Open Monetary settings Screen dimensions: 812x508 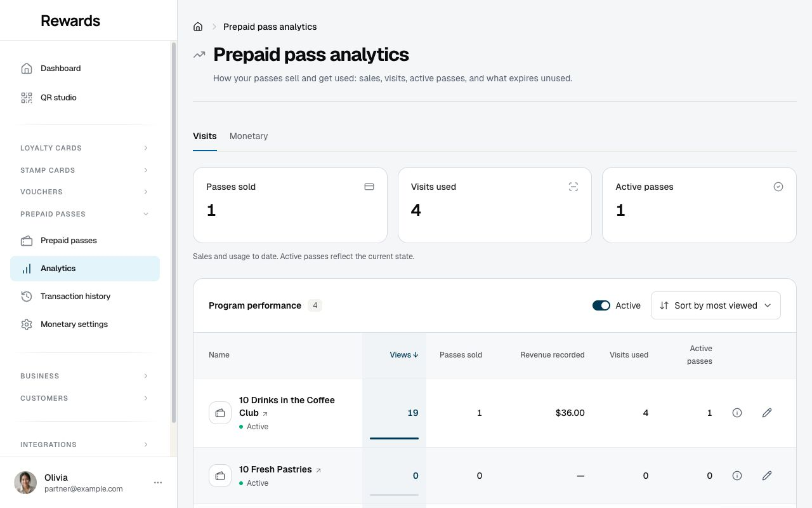85,324
